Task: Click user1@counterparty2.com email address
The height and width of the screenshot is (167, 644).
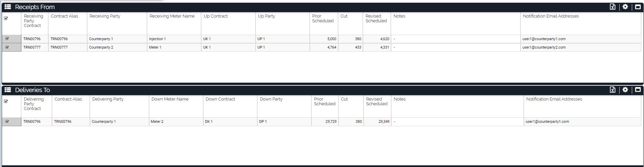Action: 544,47
